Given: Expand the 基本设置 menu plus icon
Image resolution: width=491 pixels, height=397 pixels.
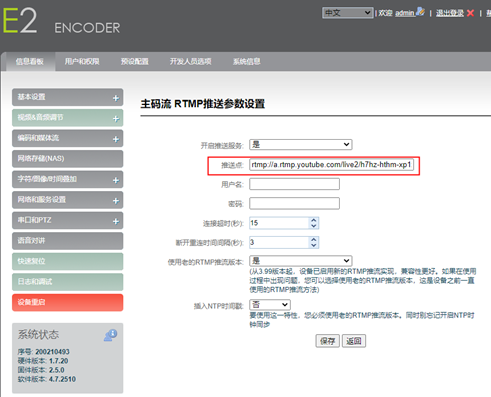Looking at the screenshot, I should [116, 98].
